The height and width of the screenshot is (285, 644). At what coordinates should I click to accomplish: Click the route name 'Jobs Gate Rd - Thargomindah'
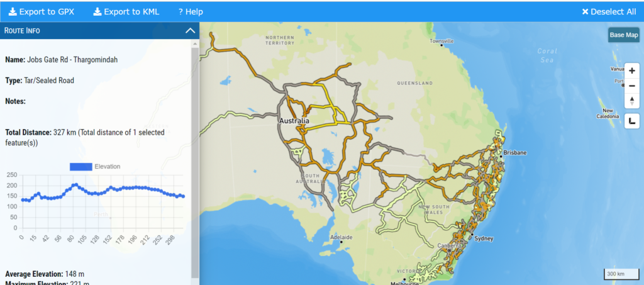click(x=72, y=60)
